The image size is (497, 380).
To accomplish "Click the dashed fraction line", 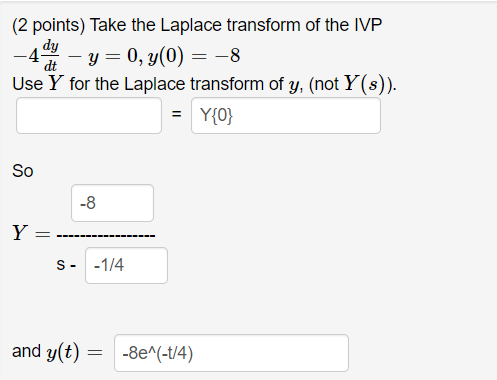I will coord(106,236).
